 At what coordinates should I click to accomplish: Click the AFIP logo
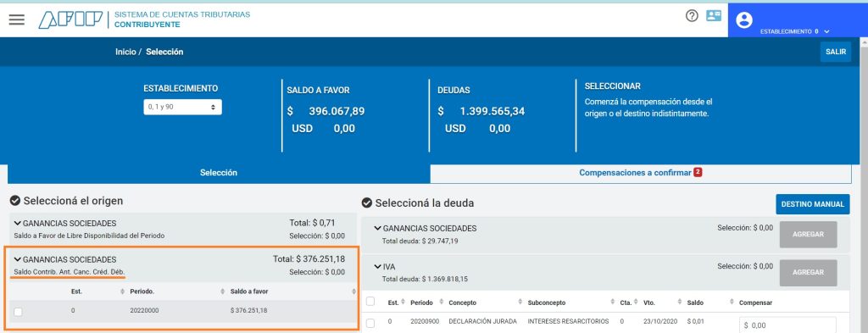70,19
